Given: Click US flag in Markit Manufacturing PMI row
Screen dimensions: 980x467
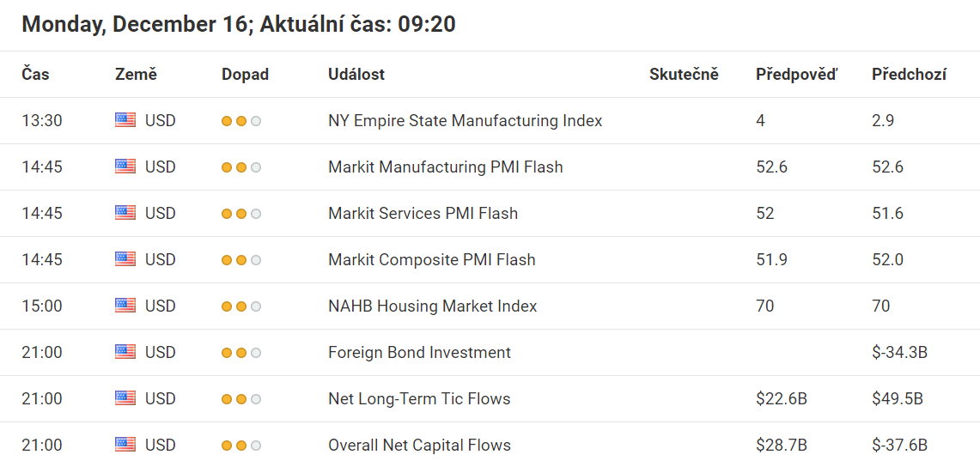Looking at the screenshot, I should click(x=125, y=166).
